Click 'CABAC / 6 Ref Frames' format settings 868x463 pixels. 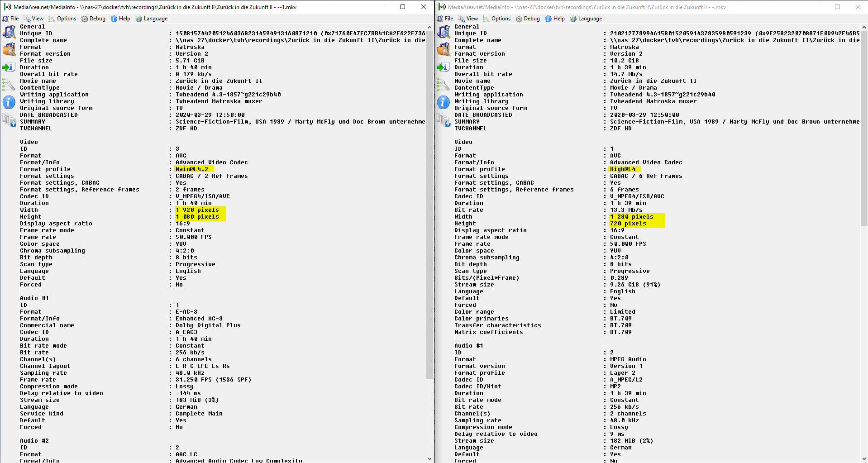coord(646,176)
